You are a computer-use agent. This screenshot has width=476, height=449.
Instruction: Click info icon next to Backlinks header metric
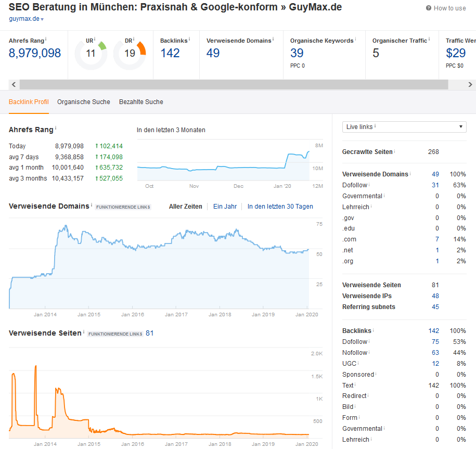pyautogui.click(x=189, y=39)
